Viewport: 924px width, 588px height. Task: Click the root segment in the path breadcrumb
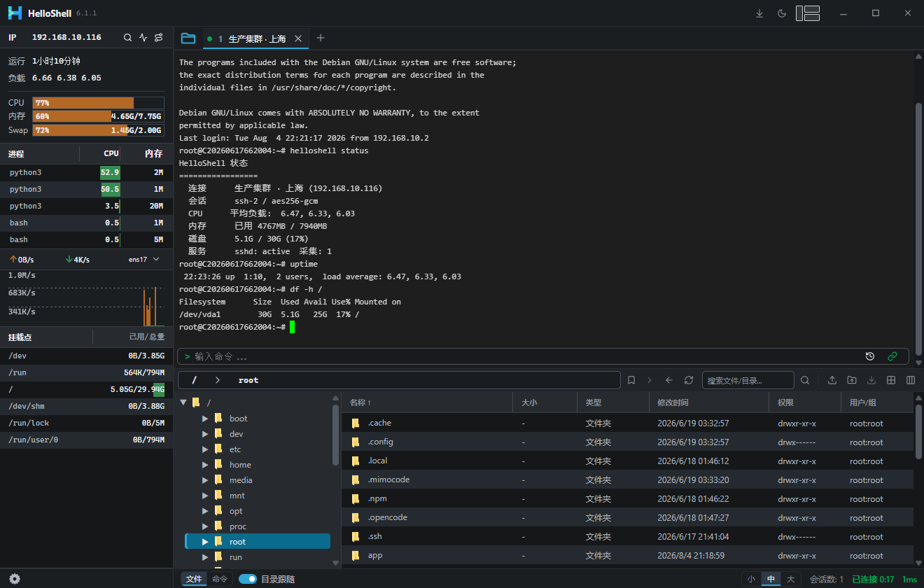pos(248,380)
